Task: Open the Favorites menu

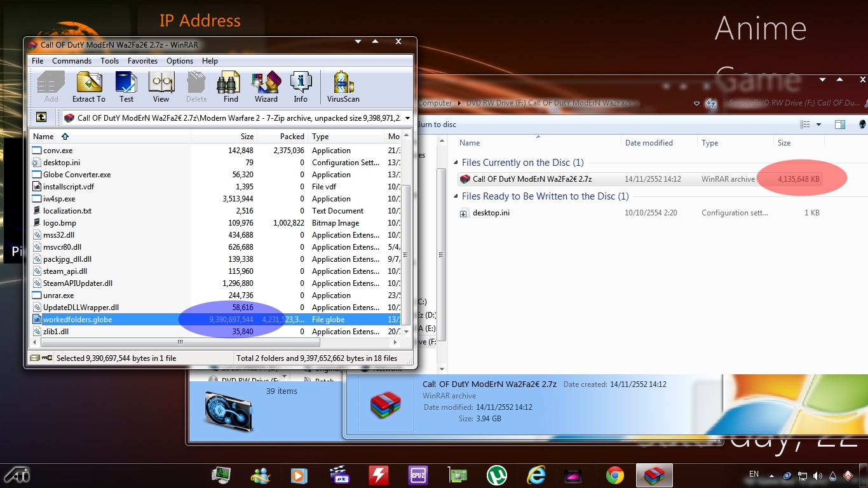Action: (142, 61)
